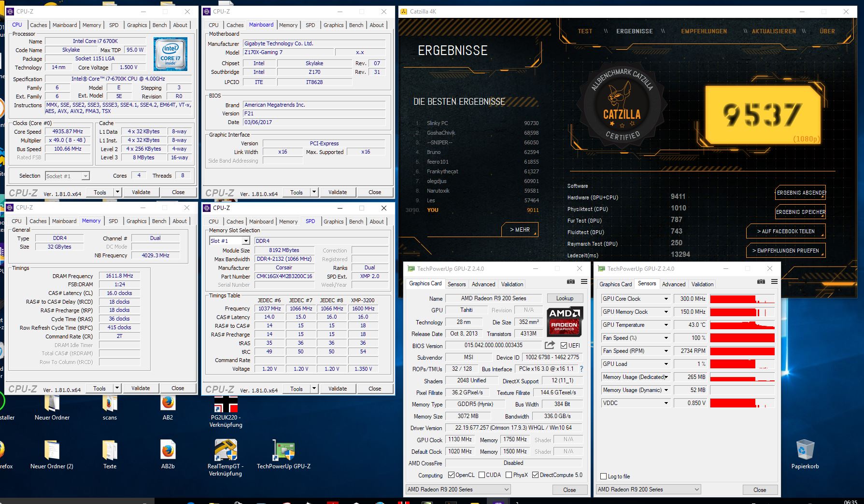Click AUF FACEBOOK TEILEN button
This screenshot has width=864, height=504.
pyautogui.click(x=786, y=231)
